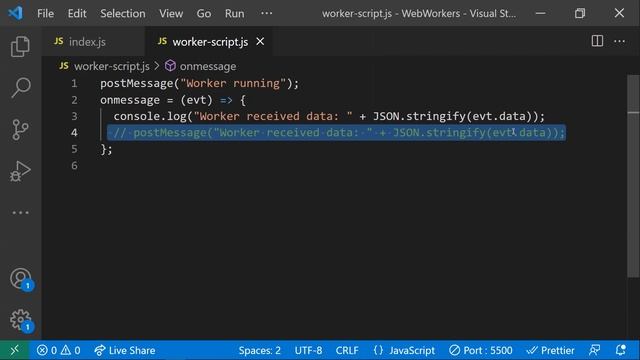
Task: Open the View menu
Action: [171, 13]
